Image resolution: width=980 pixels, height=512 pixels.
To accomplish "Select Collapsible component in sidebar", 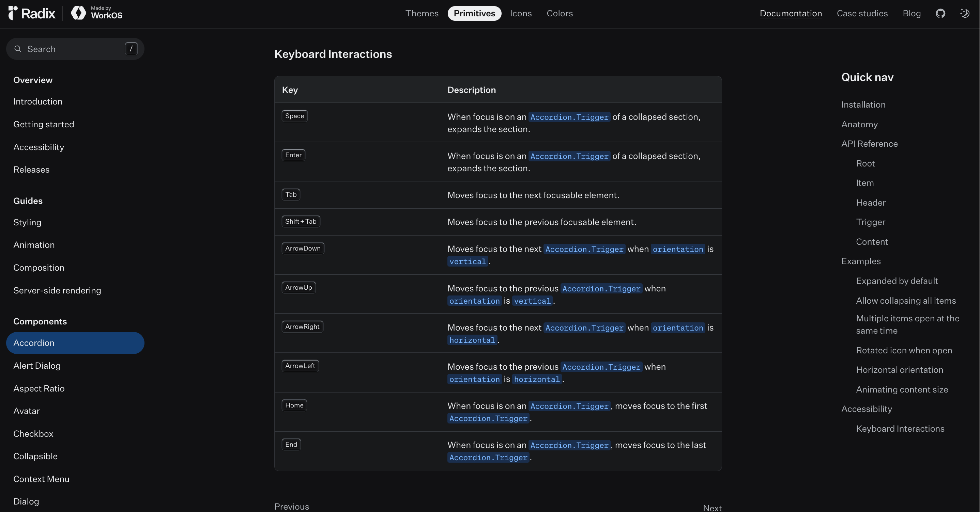I will [x=35, y=456].
